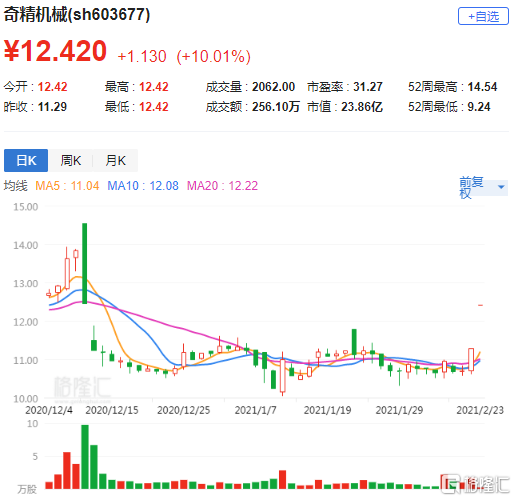The height and width of the screenshot is (501, 516).
Task: Switch to the 周K weekly chart tab
Action: (x=70, y=160)
